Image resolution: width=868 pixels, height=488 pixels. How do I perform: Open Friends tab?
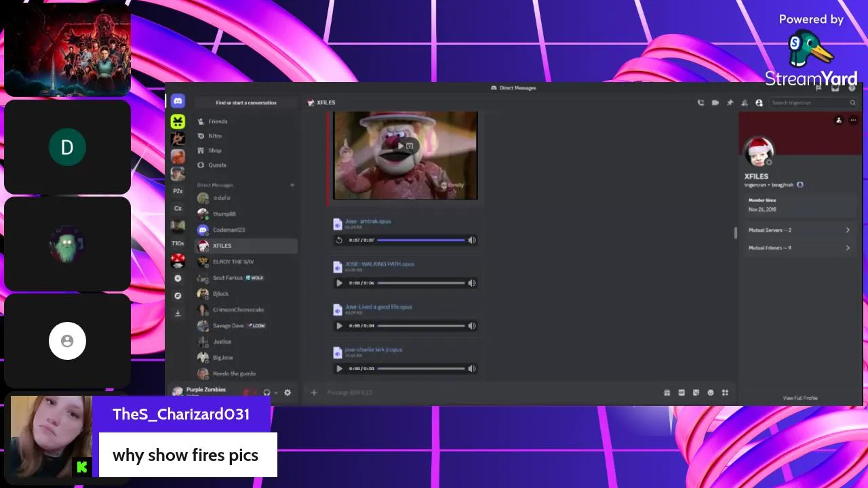[246, 121]
